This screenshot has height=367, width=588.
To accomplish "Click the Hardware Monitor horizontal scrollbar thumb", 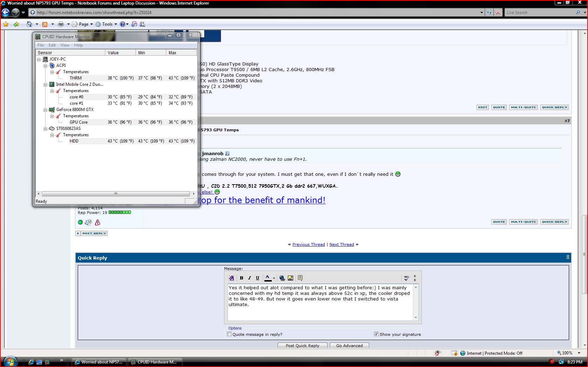I will click(116, 194).
